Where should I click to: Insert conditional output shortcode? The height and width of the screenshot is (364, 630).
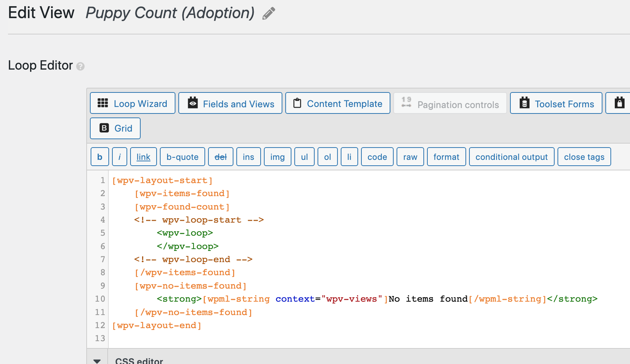tap(512, 157)
